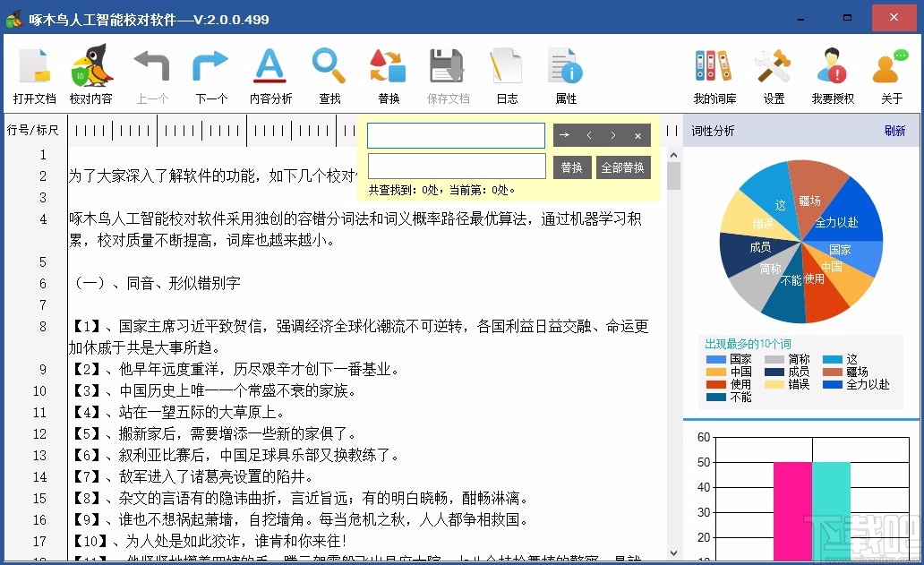View the 日志 log
924x565 pixels.
[506, 74]
